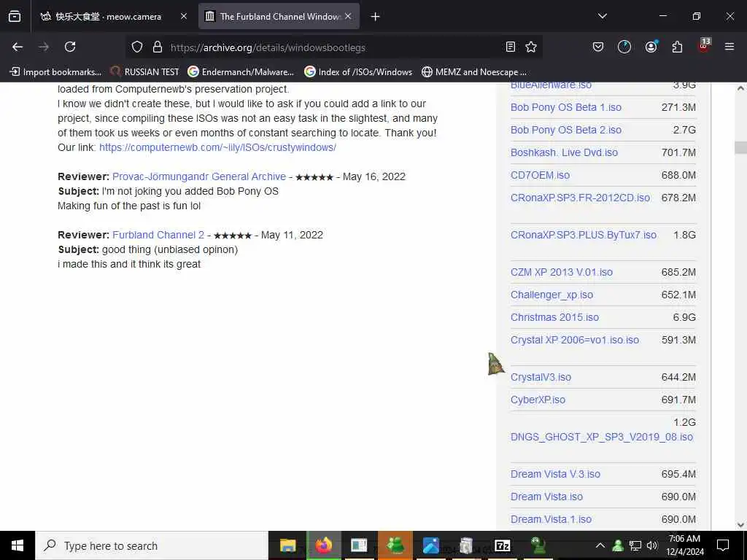Viewport: 747px width, 560px height.
Task: Download Boshkash. Live Dvd.iso
Action: pos(564,152)
